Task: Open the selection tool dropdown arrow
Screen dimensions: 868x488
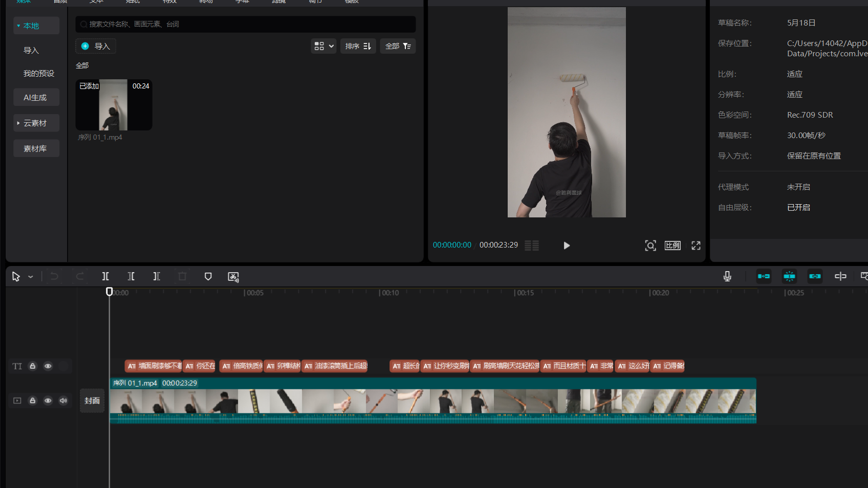Action: coord(31,277)
